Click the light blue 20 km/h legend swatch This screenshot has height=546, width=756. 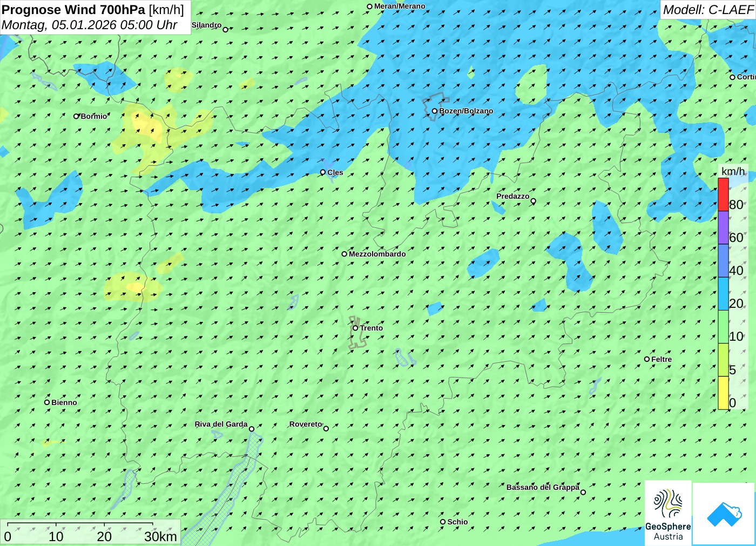pos(723,294)
